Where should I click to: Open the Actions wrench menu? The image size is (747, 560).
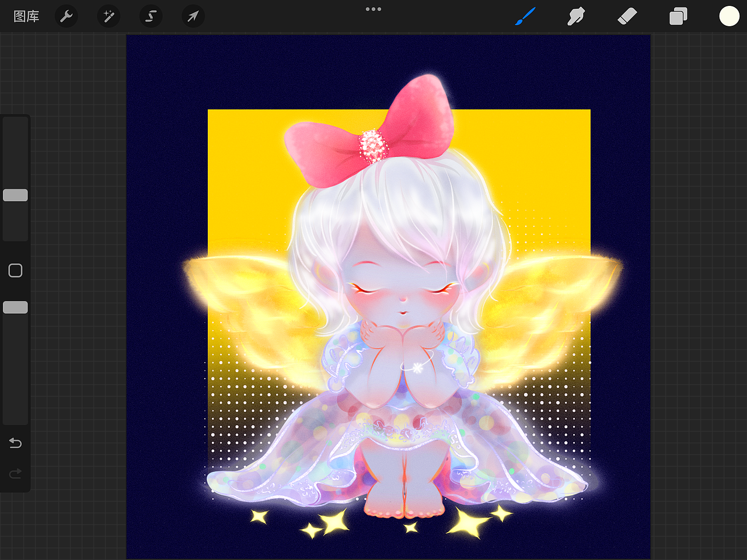(67, 16)
